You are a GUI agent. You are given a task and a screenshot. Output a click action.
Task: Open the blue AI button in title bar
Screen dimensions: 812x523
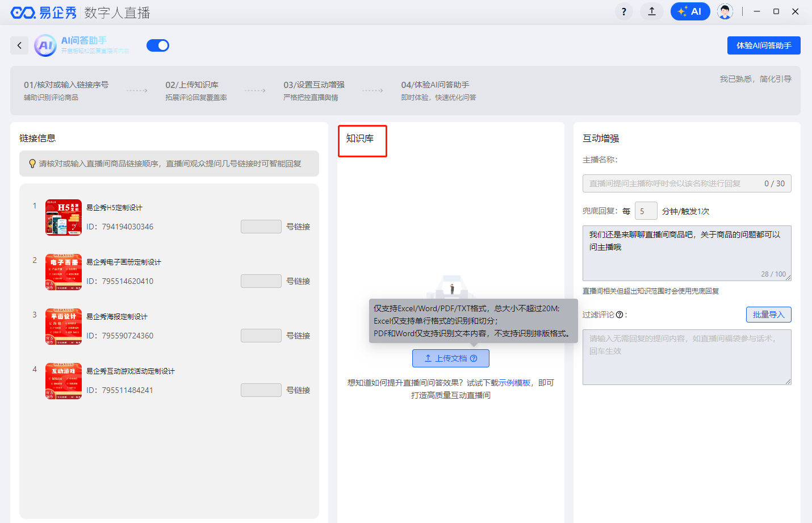pos(690,11)
